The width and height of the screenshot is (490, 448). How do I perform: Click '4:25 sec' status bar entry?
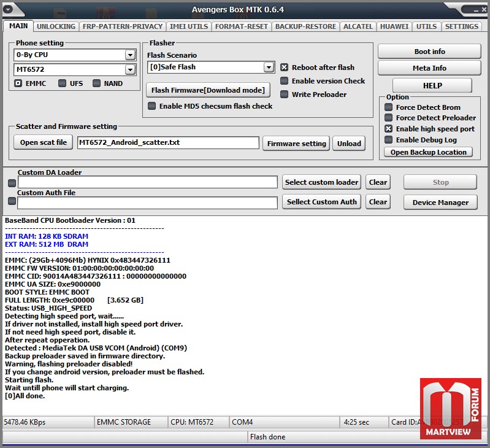[x=356, y=422]
